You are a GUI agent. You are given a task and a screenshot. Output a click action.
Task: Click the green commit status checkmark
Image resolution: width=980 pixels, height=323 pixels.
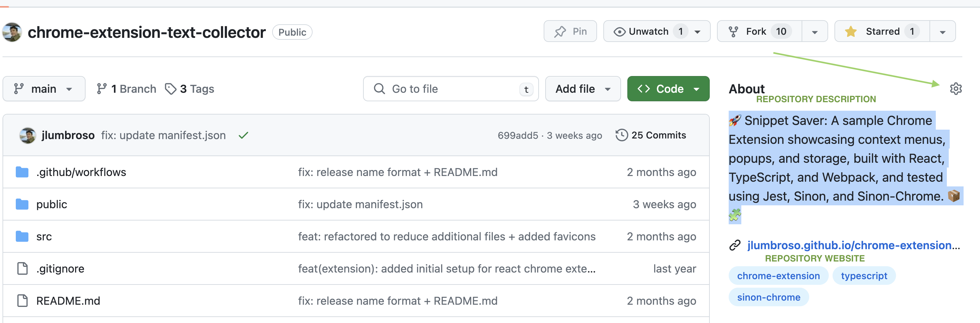(x=243, y=135)
